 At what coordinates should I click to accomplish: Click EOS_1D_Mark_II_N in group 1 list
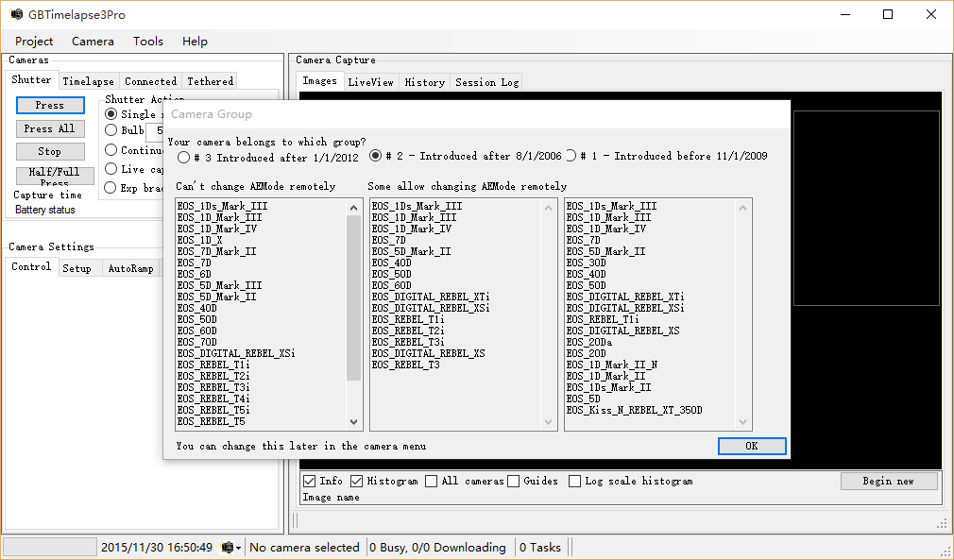click(612, 365)
